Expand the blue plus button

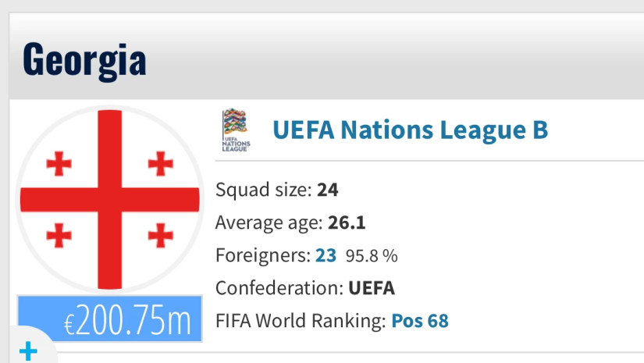point(28,351)
